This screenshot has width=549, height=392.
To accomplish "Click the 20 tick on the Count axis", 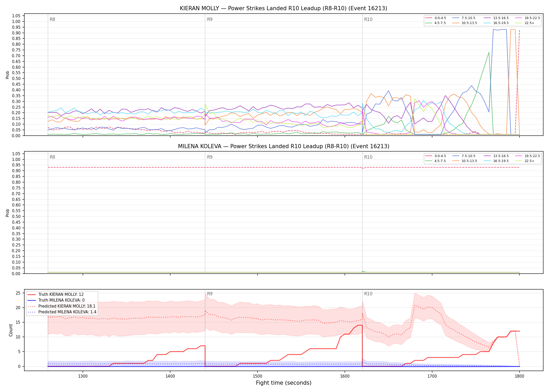I will (18, 308).
